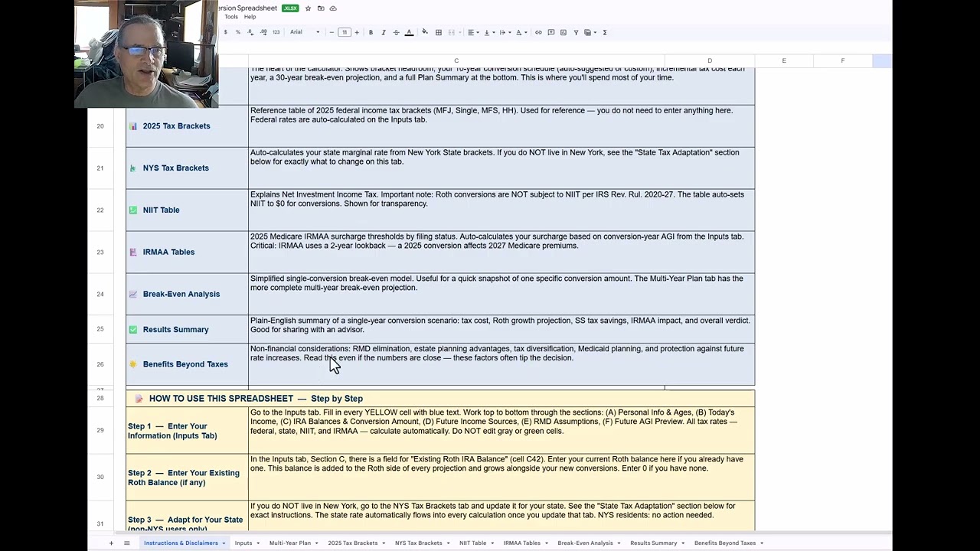This screenshot has width=980, height=551.
Task: Toggle bold formatting
Action: [x=371, y=32]
